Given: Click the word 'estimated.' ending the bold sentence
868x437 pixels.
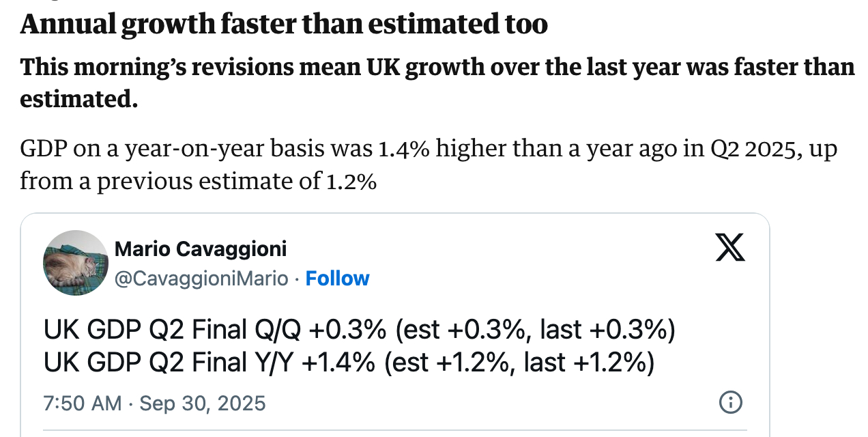Looking at the screenshot, I should (79, 99).
